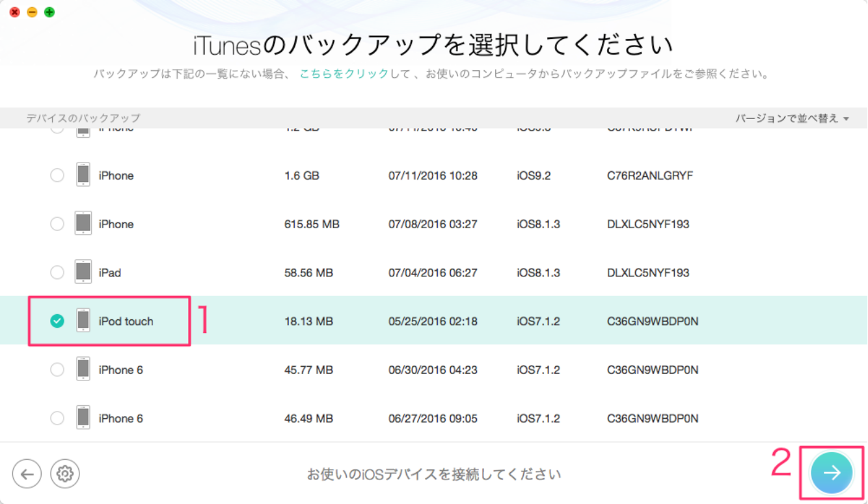Click the iPod touch device name
868x504 pixels.
126,321
